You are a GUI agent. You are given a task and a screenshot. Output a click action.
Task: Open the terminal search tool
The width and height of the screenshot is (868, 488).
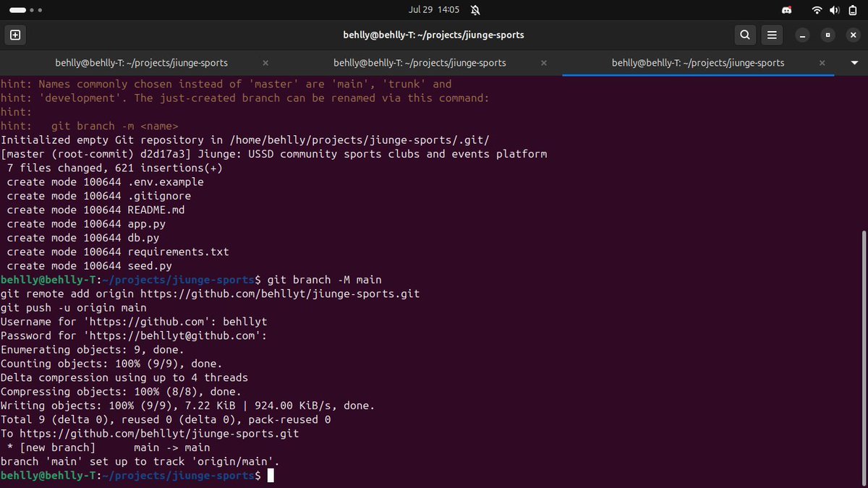[x=745, y=35]
